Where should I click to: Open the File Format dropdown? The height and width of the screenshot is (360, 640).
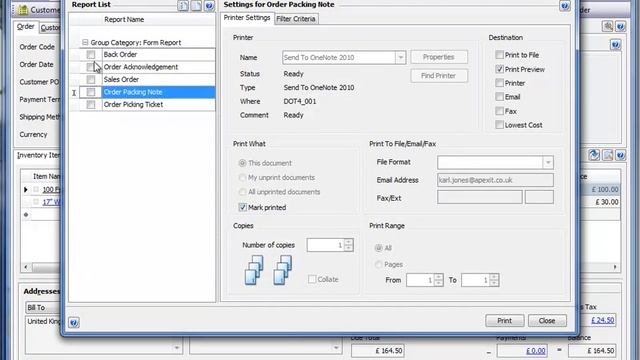click(548, 162)
